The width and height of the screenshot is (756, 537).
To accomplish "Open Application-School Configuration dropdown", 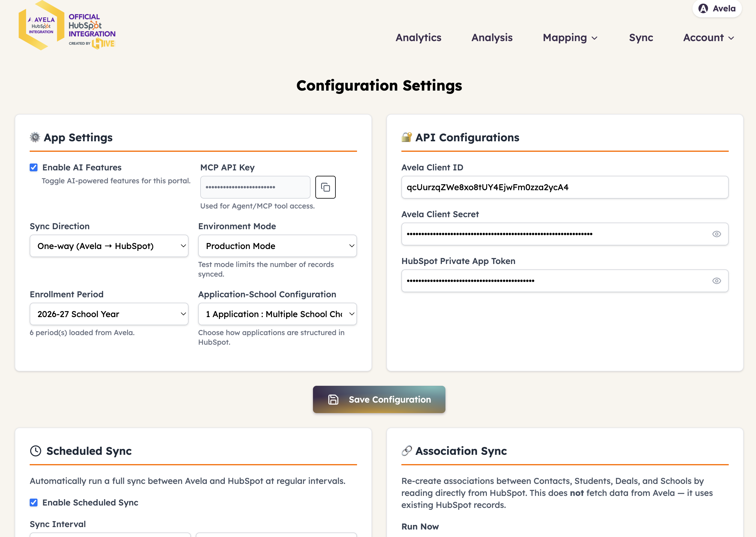I will click(277, 314).
